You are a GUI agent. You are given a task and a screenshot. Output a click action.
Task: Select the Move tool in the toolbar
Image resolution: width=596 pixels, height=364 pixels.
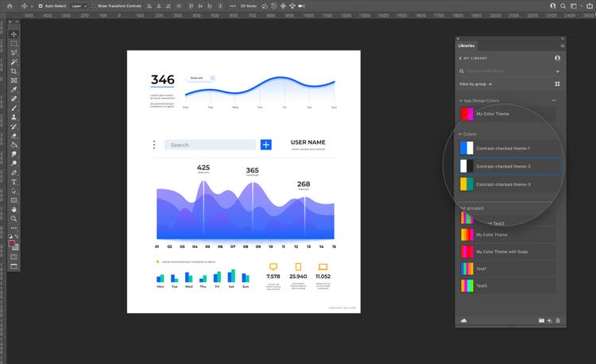14,34
